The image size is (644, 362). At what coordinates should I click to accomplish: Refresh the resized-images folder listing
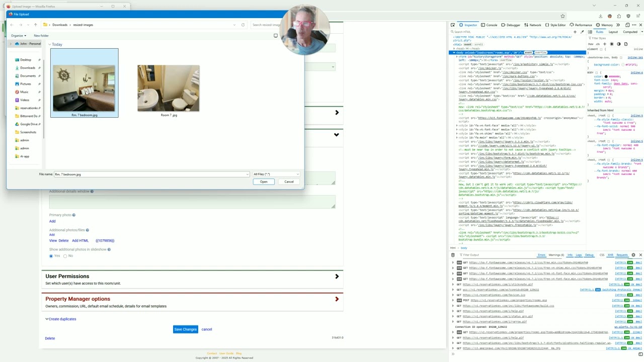point(243,25)
